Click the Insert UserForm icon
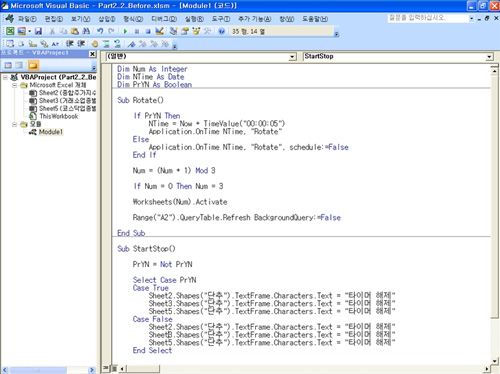 pos(22,31)
